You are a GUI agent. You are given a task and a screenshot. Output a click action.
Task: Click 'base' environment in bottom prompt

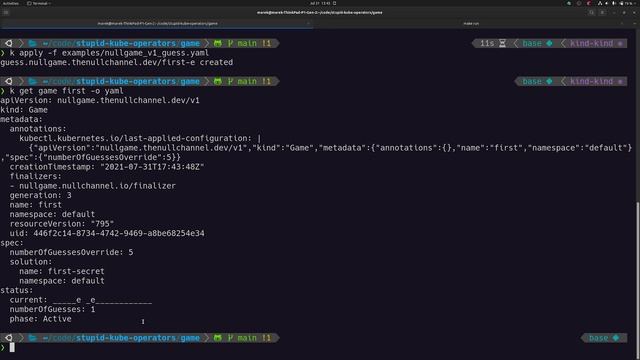598,338
